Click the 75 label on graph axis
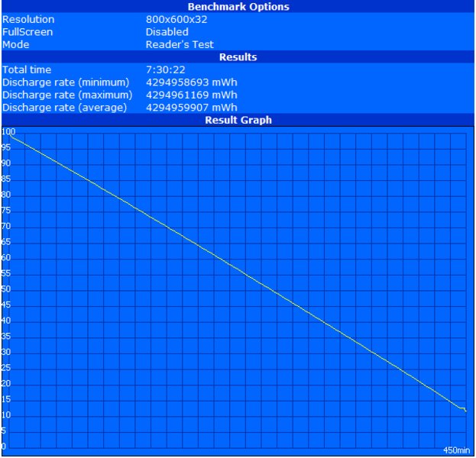 pos(6,210)
